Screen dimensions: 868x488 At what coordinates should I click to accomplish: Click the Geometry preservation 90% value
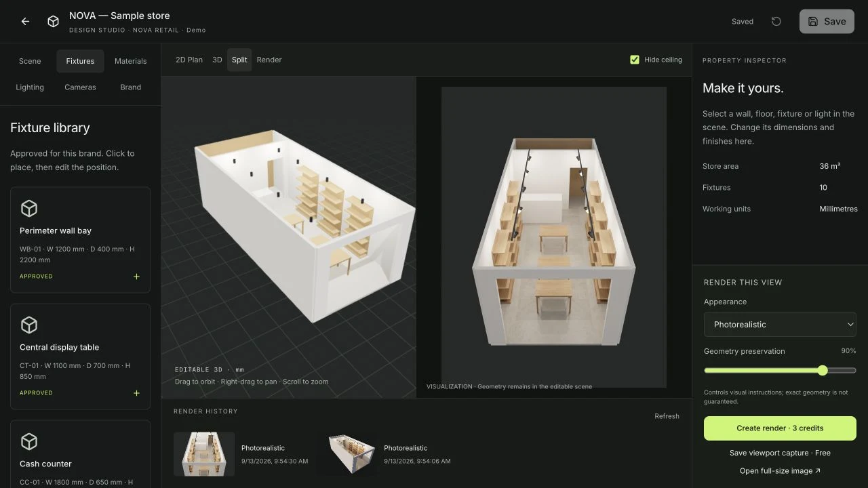coord(848,351)
